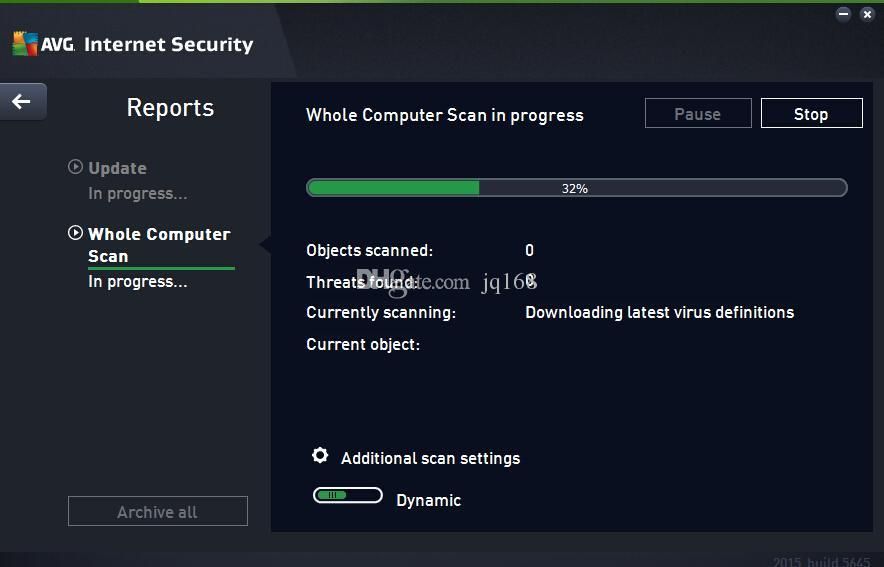Click the Downloading latest virus definitions text

(660, 312)
